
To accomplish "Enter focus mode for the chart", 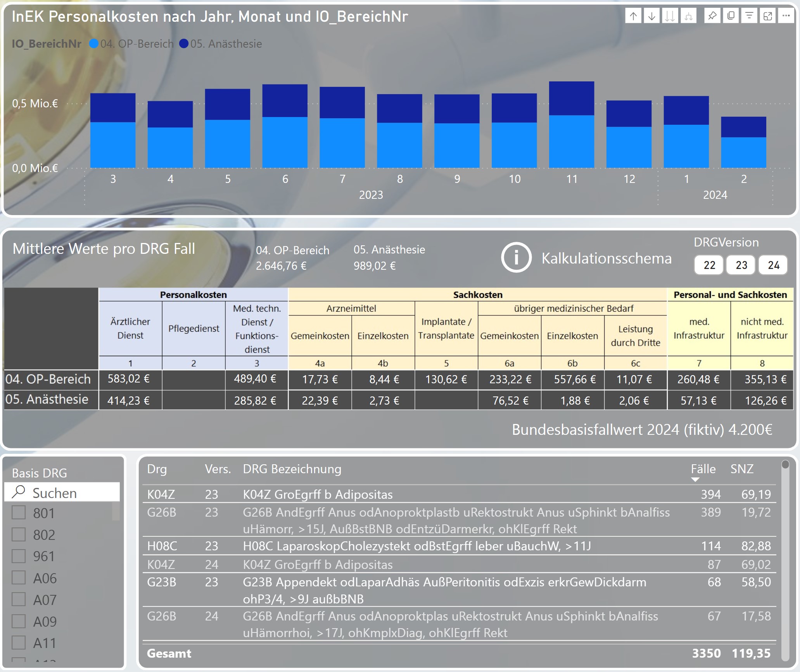I will tap(768, 16).
